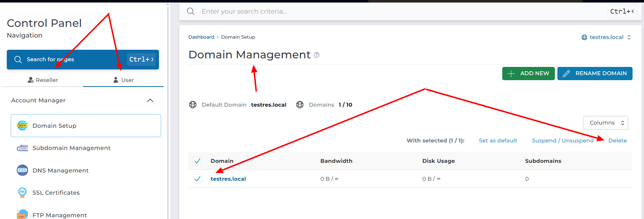The image size is (644, 219).
Task: Uncheck the testres.local row checkbox
Action: 197,179
